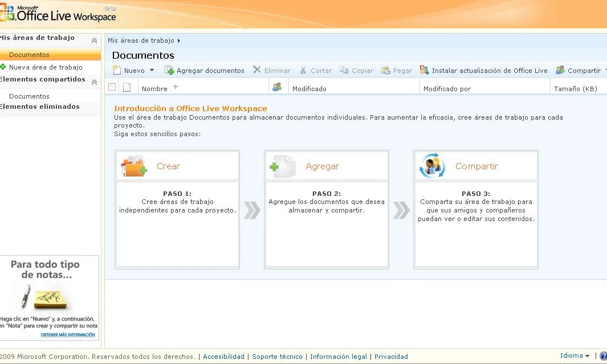Viewport: 607px width, 364px height.
Task: Click the Agregar step heading
Action: [322, 166]
